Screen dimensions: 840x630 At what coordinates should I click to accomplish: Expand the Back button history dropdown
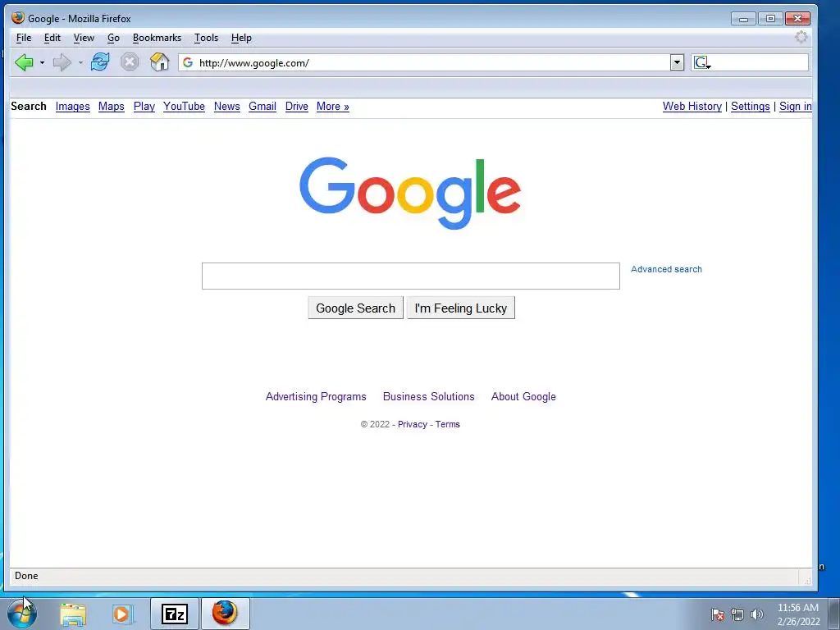click(42, 62)
